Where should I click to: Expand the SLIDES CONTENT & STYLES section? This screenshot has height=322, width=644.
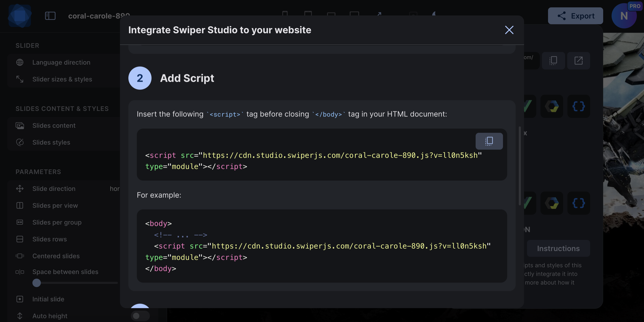(x=62, y=109)
